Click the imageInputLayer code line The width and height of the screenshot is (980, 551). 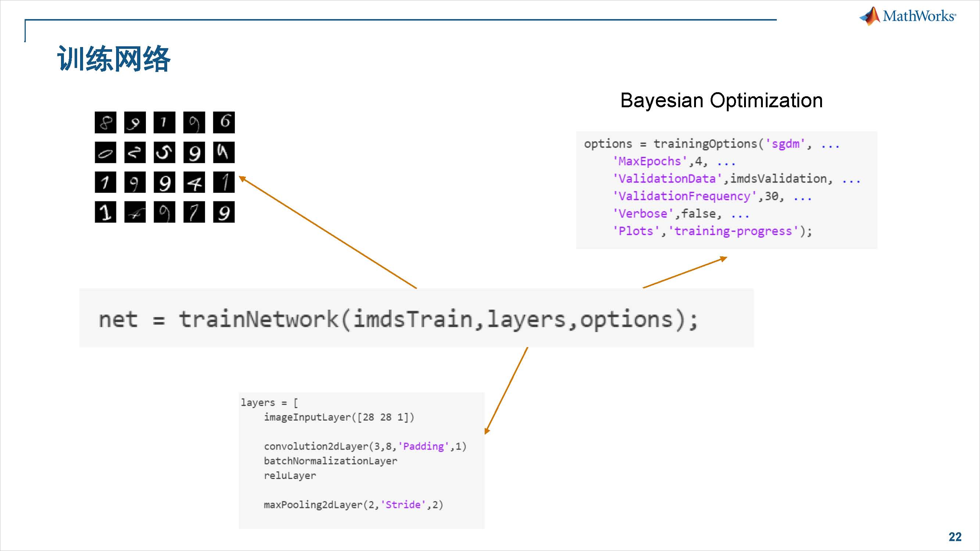(338, 417)
